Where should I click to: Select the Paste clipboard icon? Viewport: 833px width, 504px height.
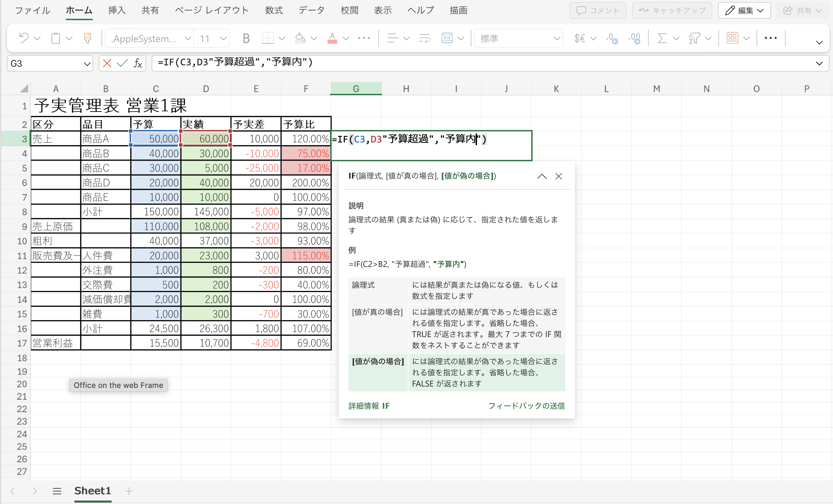pyautogui.click(x=56, y=38)
